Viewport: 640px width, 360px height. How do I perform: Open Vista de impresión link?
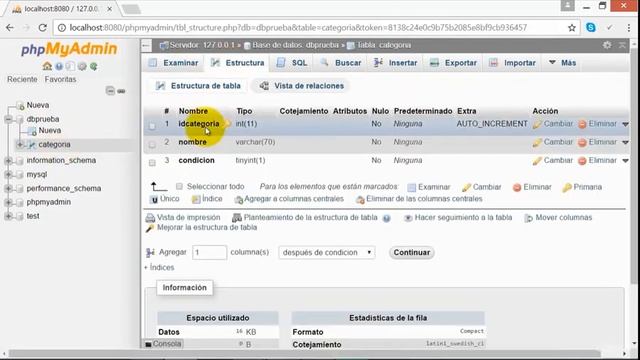183,218
